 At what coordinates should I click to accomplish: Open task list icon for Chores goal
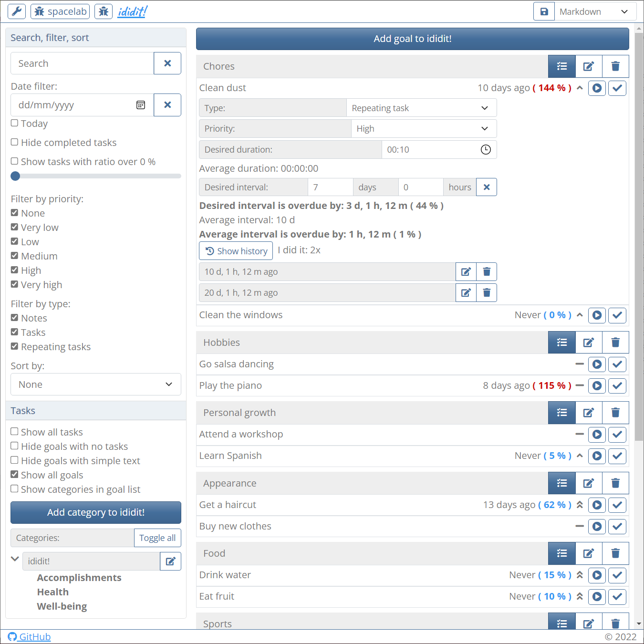click(x=562, y=66)
